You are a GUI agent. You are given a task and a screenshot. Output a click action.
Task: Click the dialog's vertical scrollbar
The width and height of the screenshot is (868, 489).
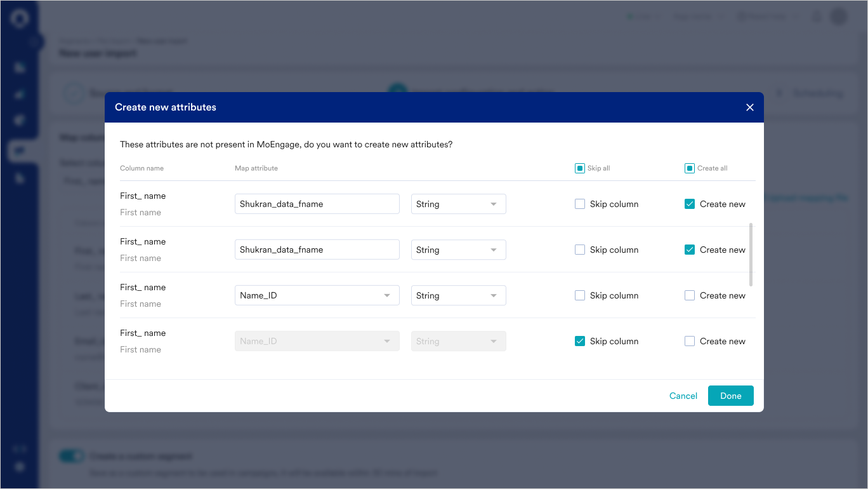tap(751, 254)
